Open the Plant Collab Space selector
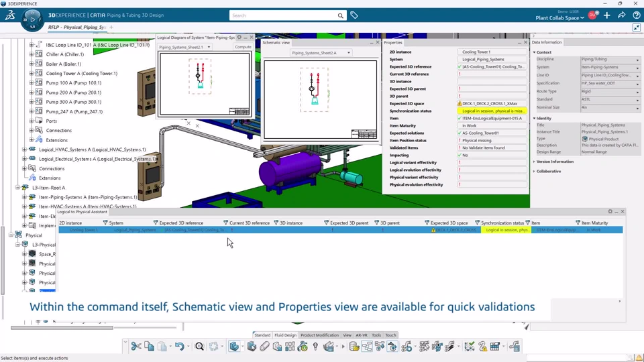This screenshot has height=362, width=644. pos(559,18)
